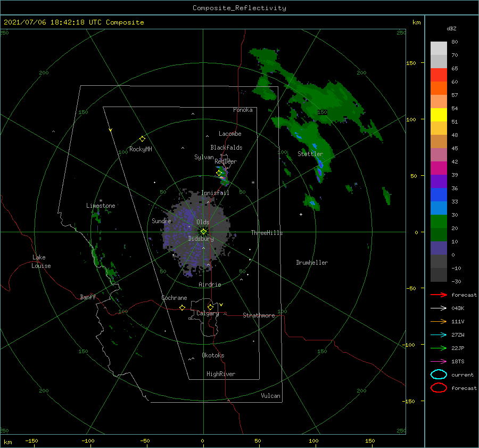
Task: Click the Banff label
Action: click(88, 297)
